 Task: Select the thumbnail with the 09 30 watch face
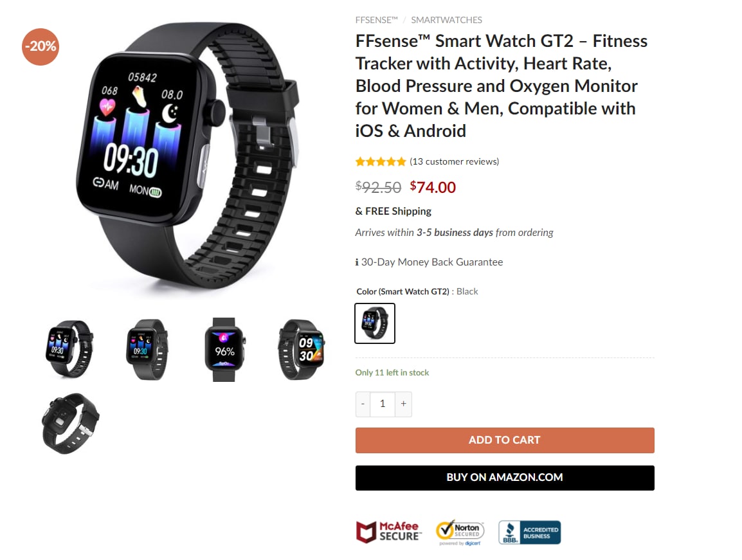click(301, 349)
